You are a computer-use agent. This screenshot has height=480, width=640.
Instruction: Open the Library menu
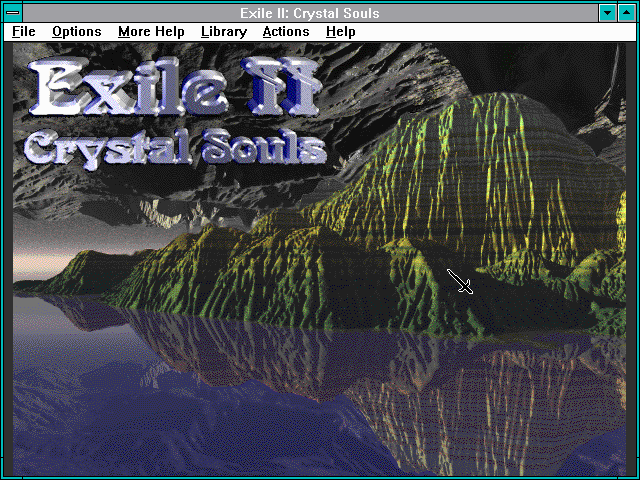coord(224,32)
